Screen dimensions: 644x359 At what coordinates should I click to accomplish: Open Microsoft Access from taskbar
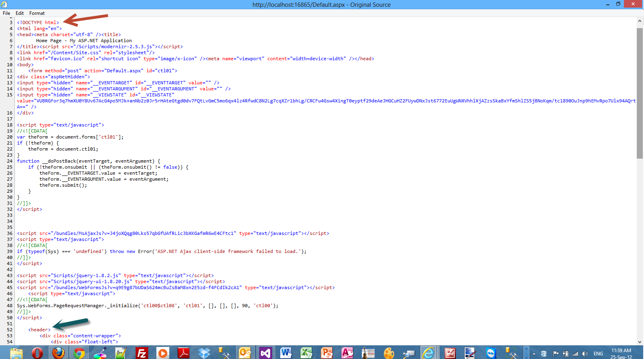pyautogui.click(x=347, y=353)
